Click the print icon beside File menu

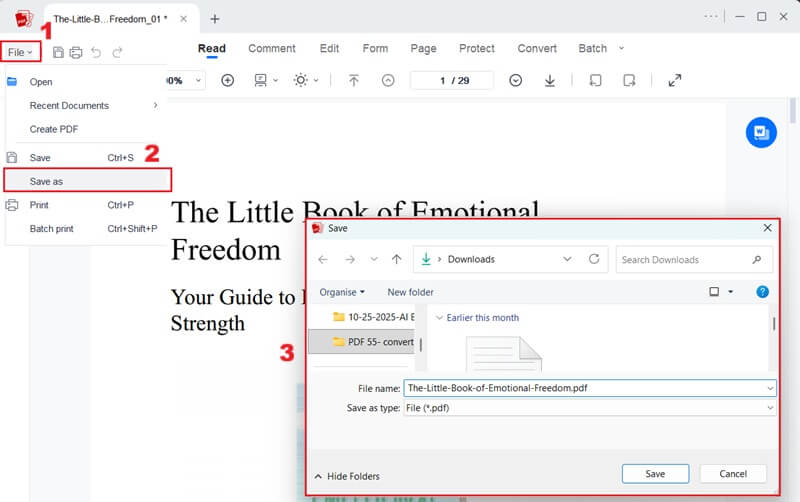(x=76, y=52)
